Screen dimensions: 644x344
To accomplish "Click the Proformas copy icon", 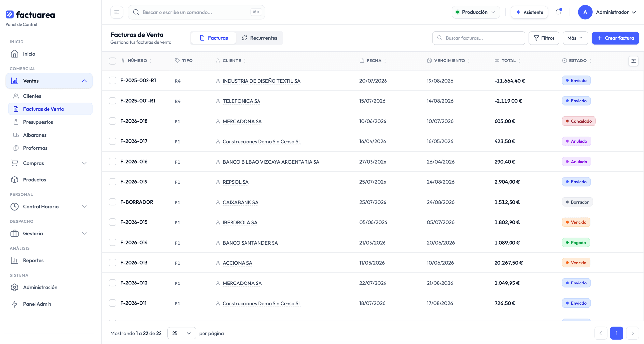I will pyautogui.click(x=16, y=148).
